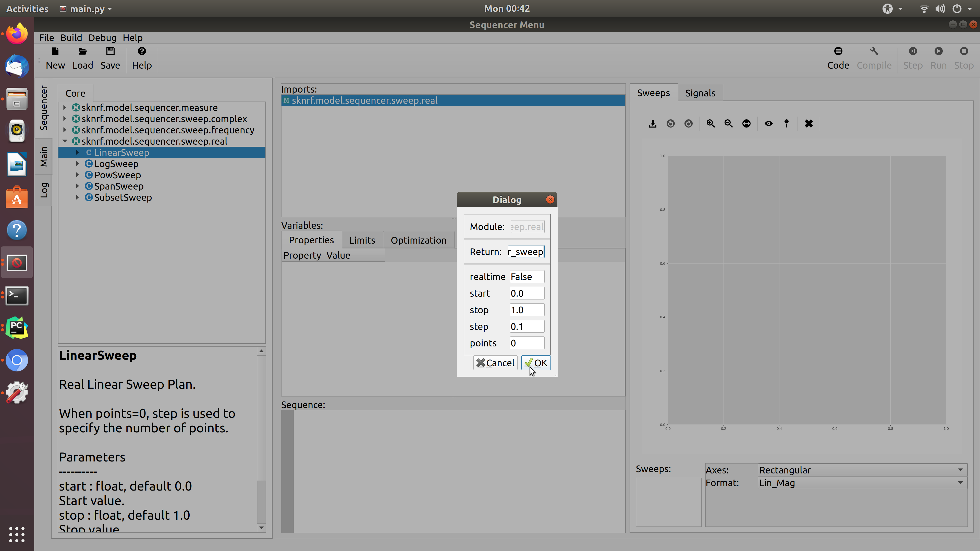
Task: Click the realtime value field
Action: point(527,277)
